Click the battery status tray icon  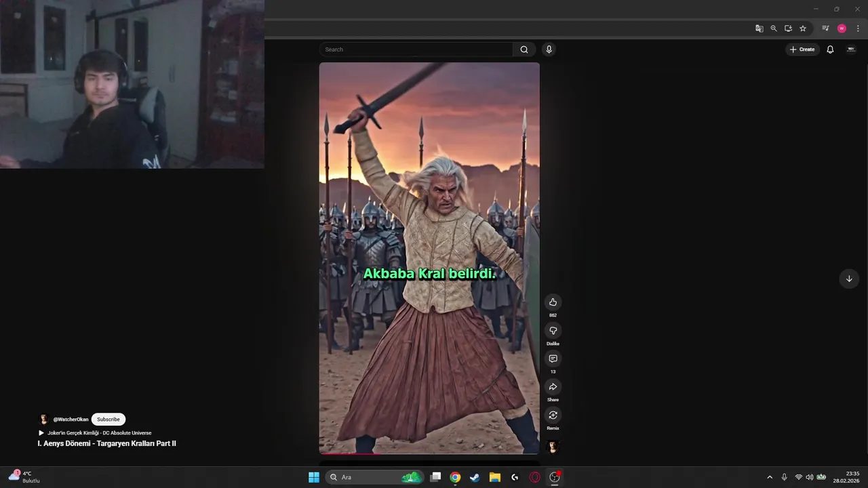tap(821, 477)
